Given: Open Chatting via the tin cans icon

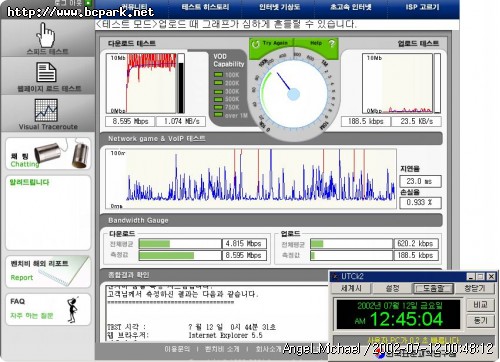Looking at the screenshot, I should coord(61,154).
